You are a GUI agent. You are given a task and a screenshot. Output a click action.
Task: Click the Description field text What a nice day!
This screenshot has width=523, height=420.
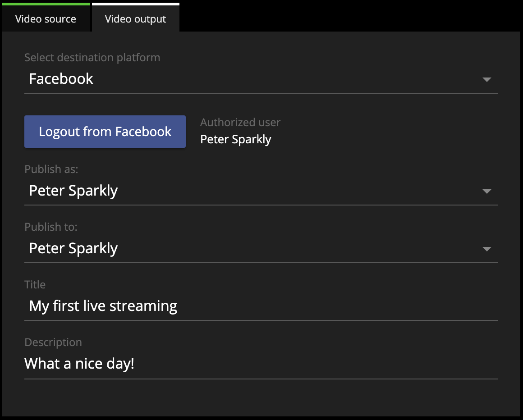(79, 364)
